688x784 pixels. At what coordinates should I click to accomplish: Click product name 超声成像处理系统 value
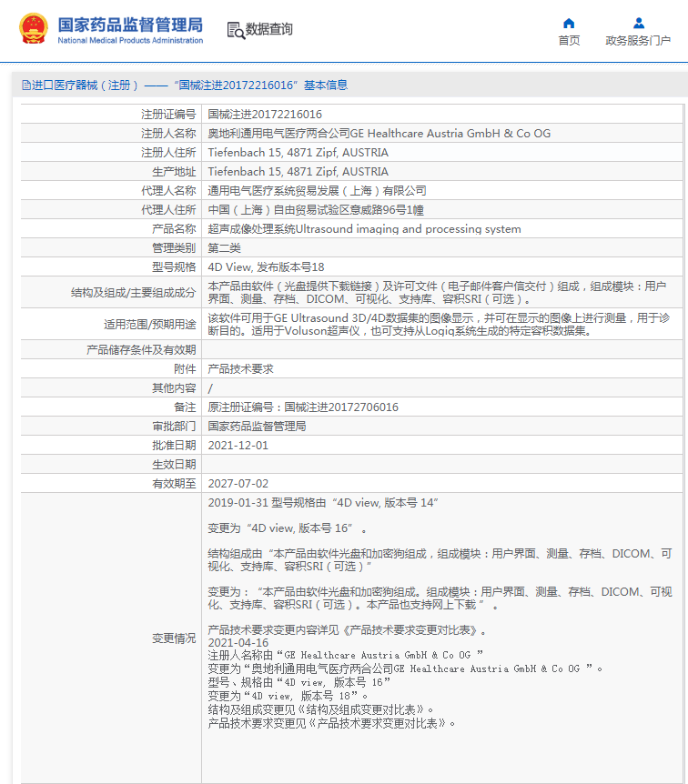pos(364,229)
